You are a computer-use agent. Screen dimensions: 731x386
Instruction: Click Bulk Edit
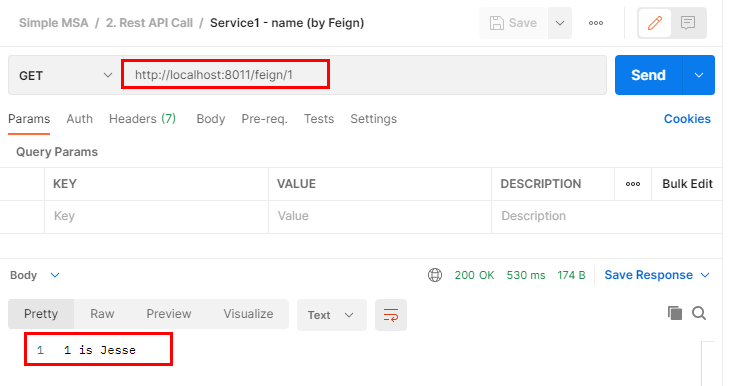tap(687, 184)
